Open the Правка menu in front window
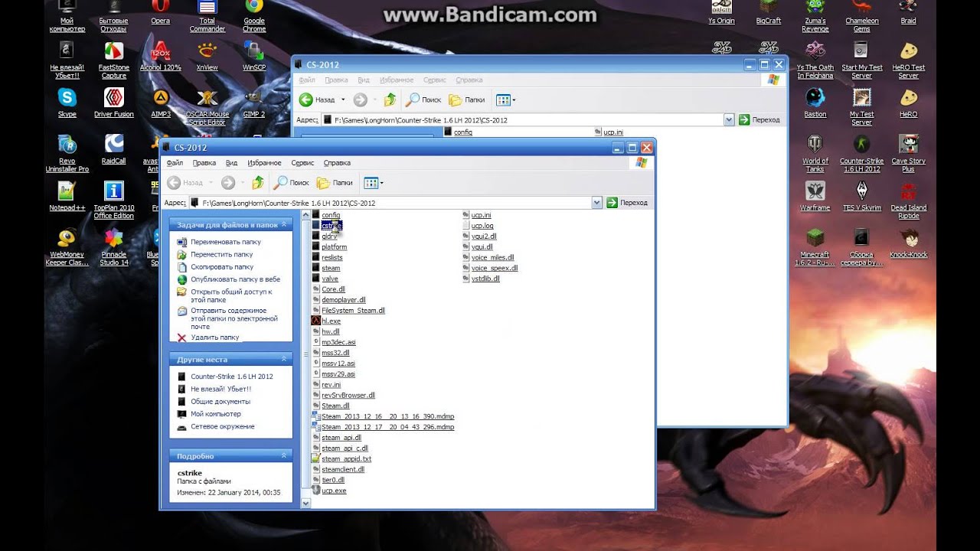The height and width of the screenshot is (551, 980). click(204, 163)
